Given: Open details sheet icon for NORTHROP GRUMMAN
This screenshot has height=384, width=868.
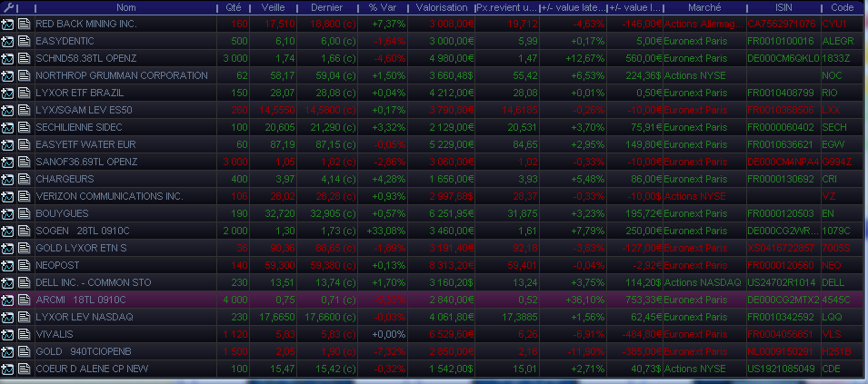Looking at the screenshot, I should (x=24, y=75).
